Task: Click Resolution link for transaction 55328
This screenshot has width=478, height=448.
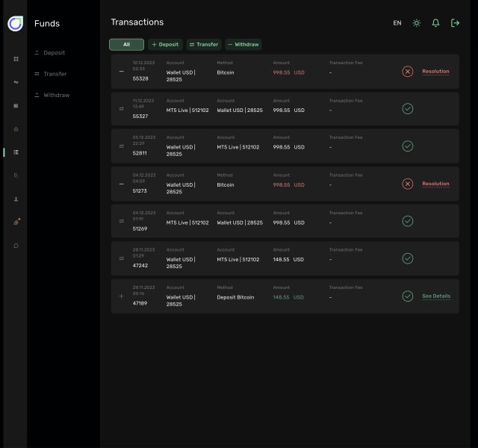Action: pyautogui.click(x=435, y=72)
